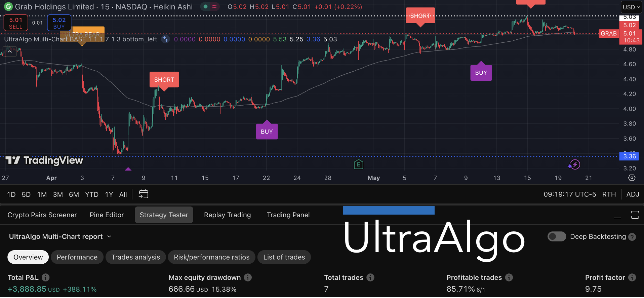Open the List of trades tab
The width and height of the screenshot is (644, 298).
(284, 257)
